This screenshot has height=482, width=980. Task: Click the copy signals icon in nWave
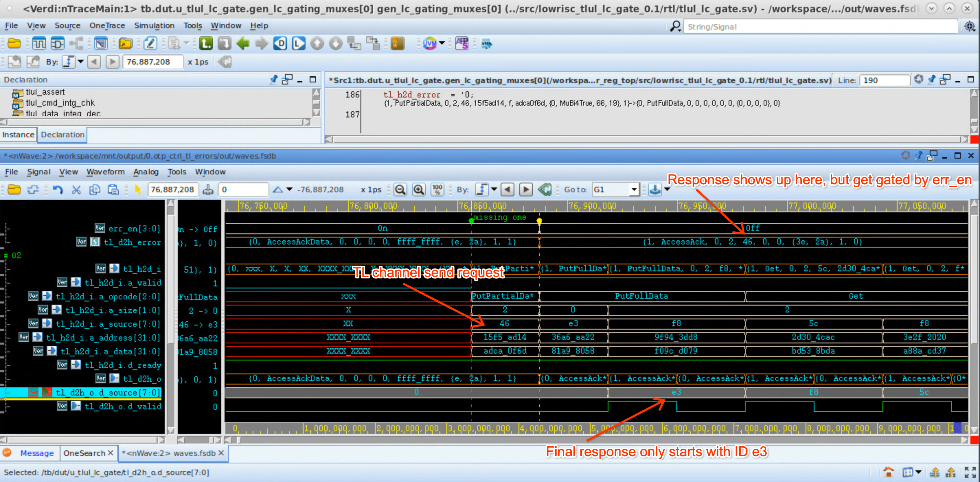(94, 190)
